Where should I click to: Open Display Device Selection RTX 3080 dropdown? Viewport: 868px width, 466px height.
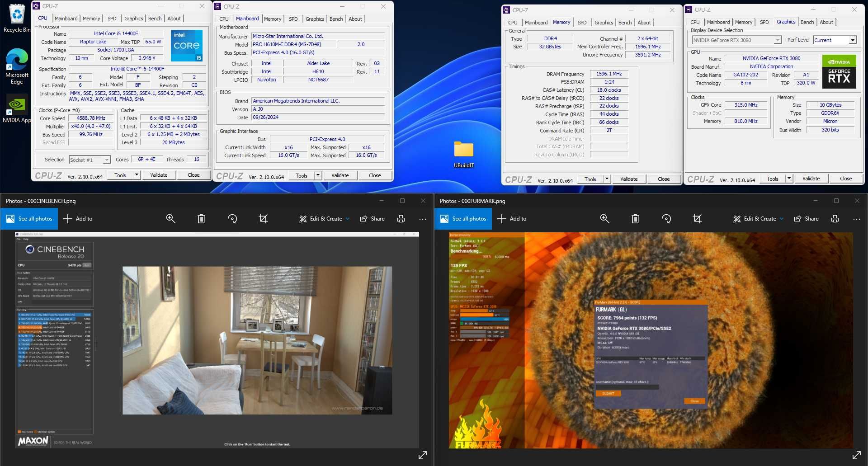coord(736,40)
